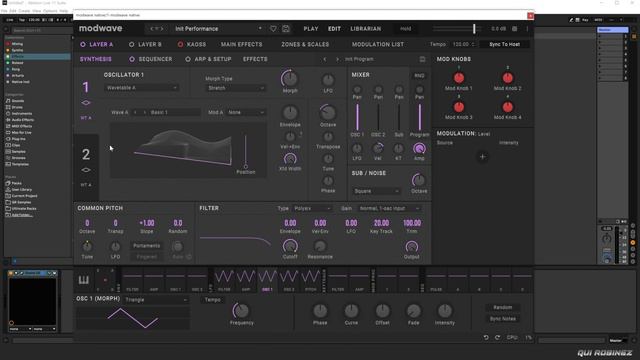Toggle LFO Tempo sync
The image size is (640, 360).
pos(213,300)
